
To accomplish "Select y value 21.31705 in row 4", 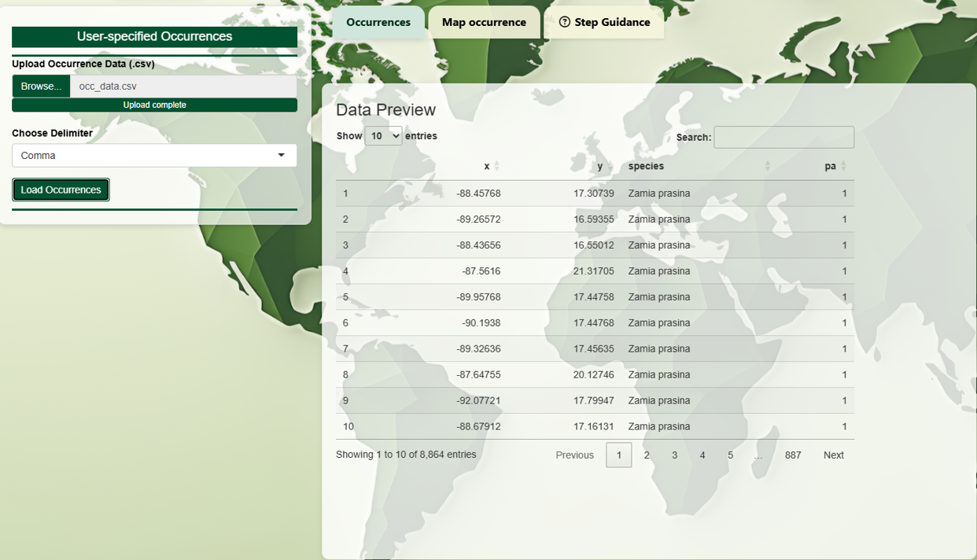I will click(x=593, y=271).
